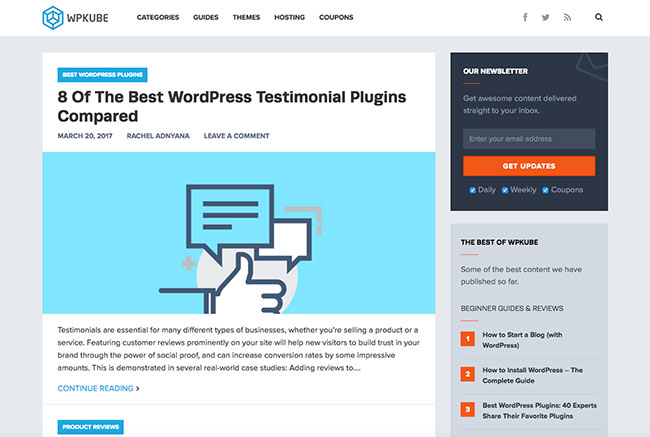Toggle the Weekly checkbox
Image resolution: width=650 pixels, height=437 pixels.
point(505,190)
